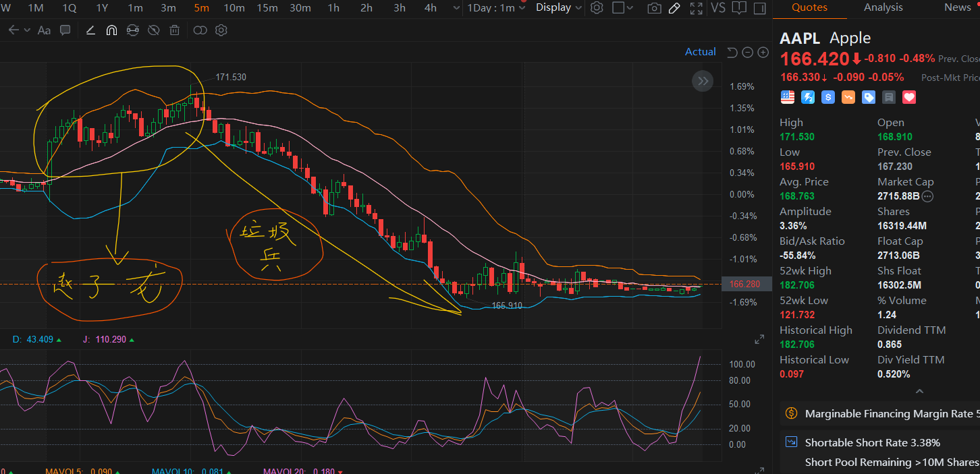The width and height of the screenshot is (980, 474).
Task: Click the gray note badge icon
Action: click(889, 97)
